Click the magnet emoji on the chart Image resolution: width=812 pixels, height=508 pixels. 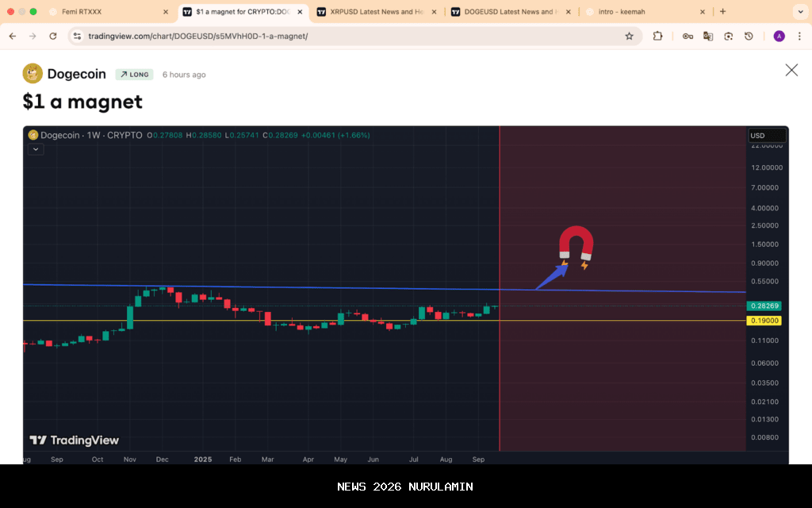pyautogui.click(x=576, y=244)
